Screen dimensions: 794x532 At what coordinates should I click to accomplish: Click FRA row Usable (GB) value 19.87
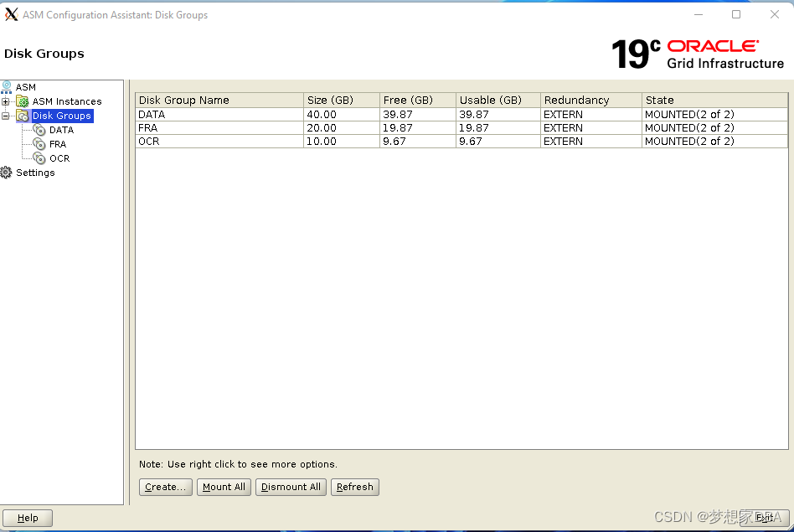coord(474,127)
